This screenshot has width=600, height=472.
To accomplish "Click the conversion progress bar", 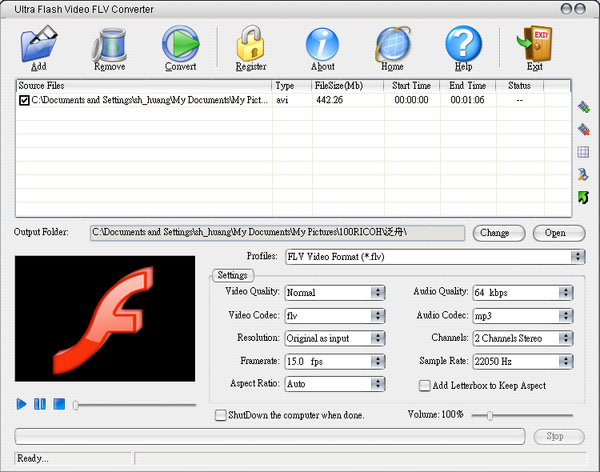I will pos(270,436).
